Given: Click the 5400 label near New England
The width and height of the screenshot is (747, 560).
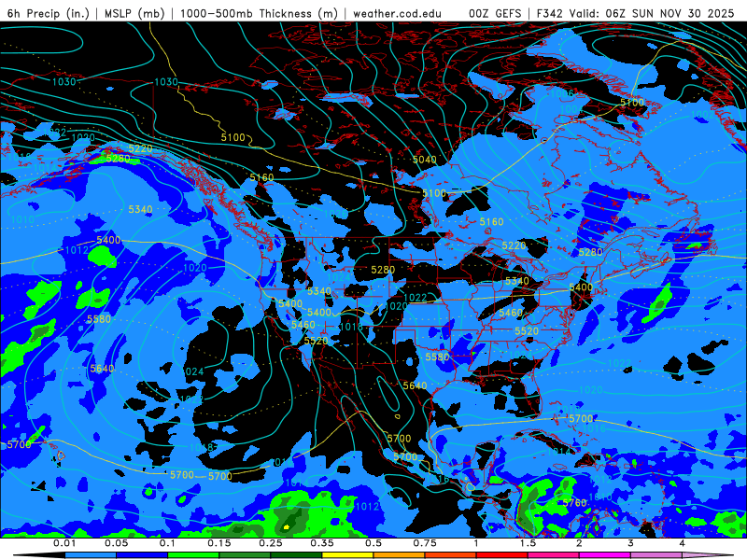Looking at the screenshot, I should (581, 287).
